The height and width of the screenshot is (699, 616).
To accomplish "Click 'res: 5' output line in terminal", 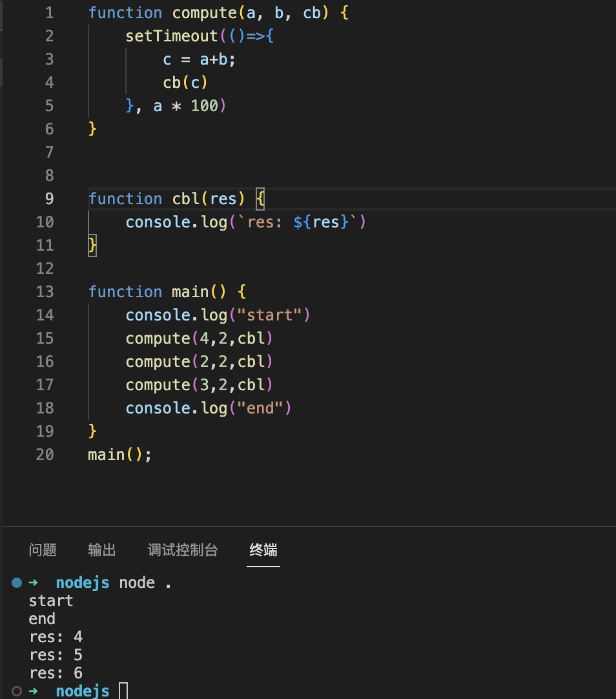I will tap(56, 655).
